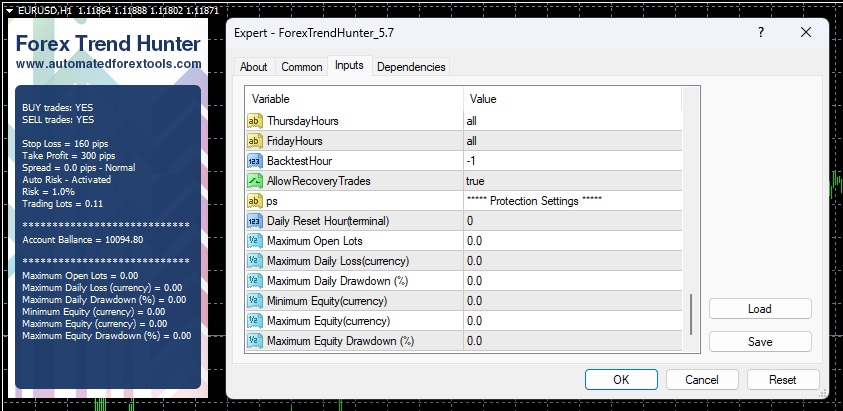Click www.automatedforextools.com on the chart panel
The width and height of the screenshot is (843, 411).
point(109,63)
